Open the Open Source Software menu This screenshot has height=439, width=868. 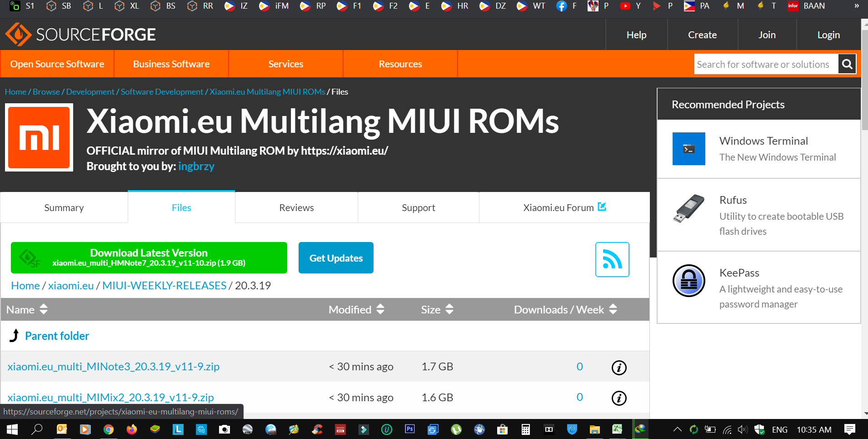click(57, 64)
